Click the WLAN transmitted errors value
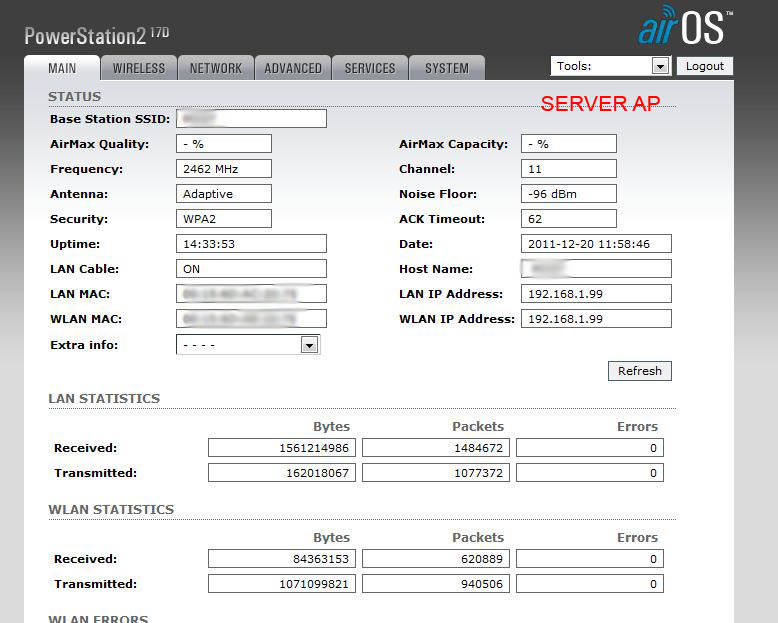 [590, 584]
